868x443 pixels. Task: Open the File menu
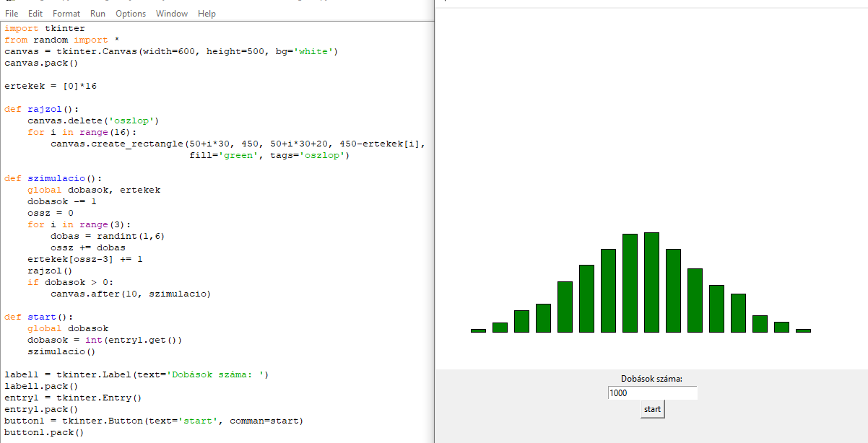pyautogui.click(x=12, y=14)
